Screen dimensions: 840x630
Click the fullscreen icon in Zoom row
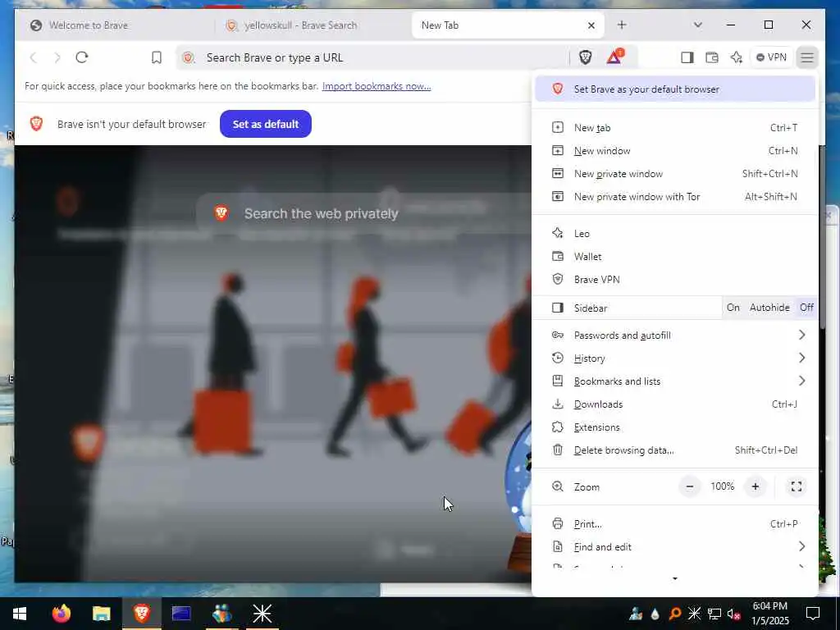796,486
